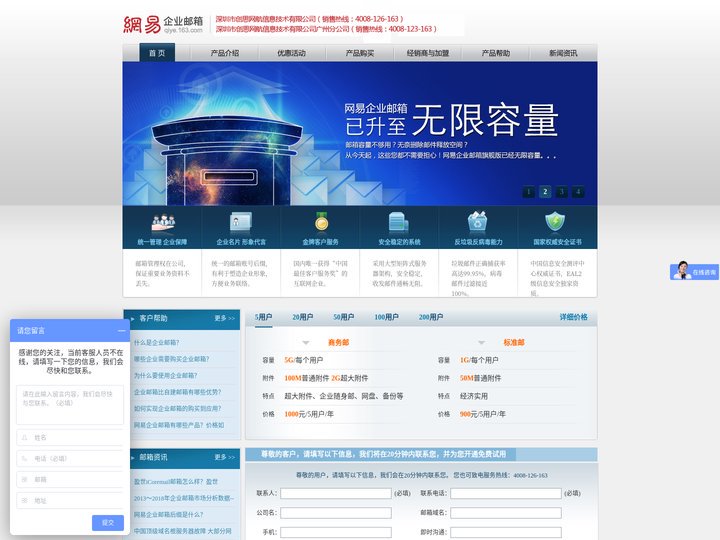Viewport: 720px width, 540px height.
Task: Submit the message with 提交 button
Action: tap(108, 523)
